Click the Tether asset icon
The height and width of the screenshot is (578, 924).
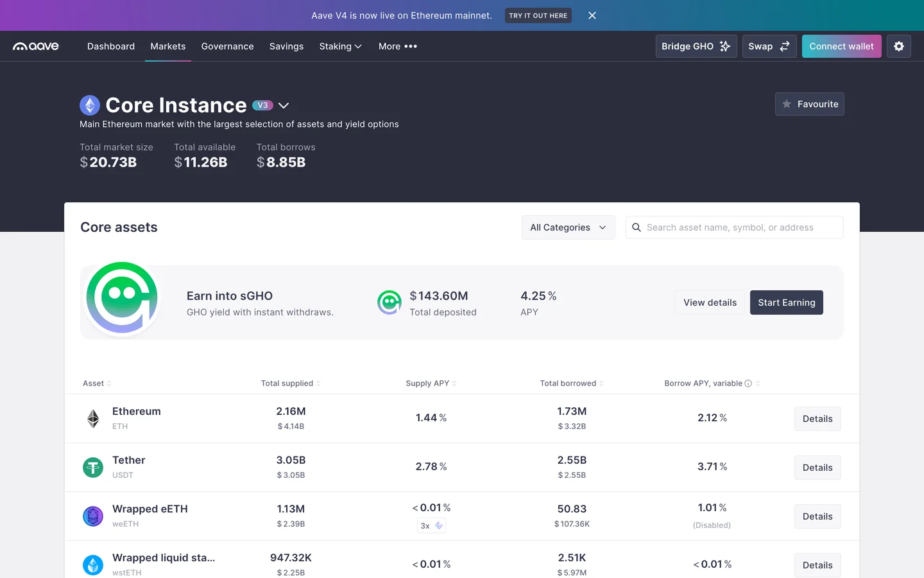click(93, 468)
